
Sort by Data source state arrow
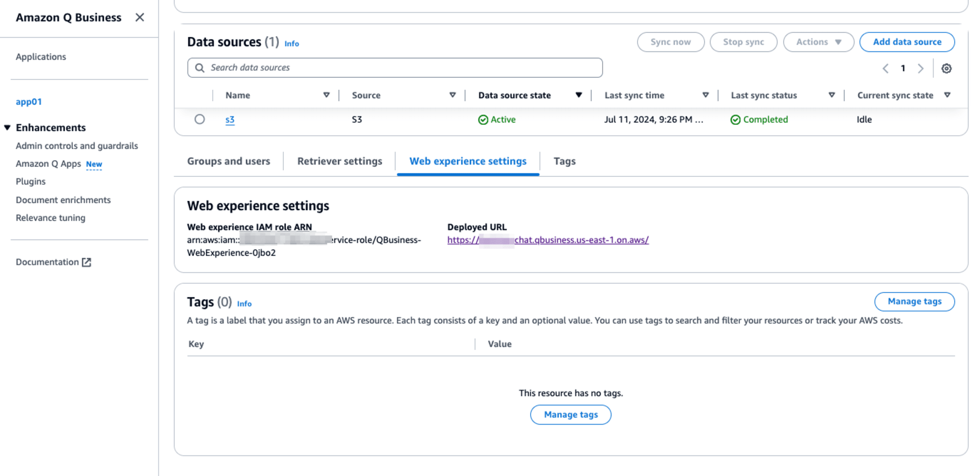click(x=579, y=95)
